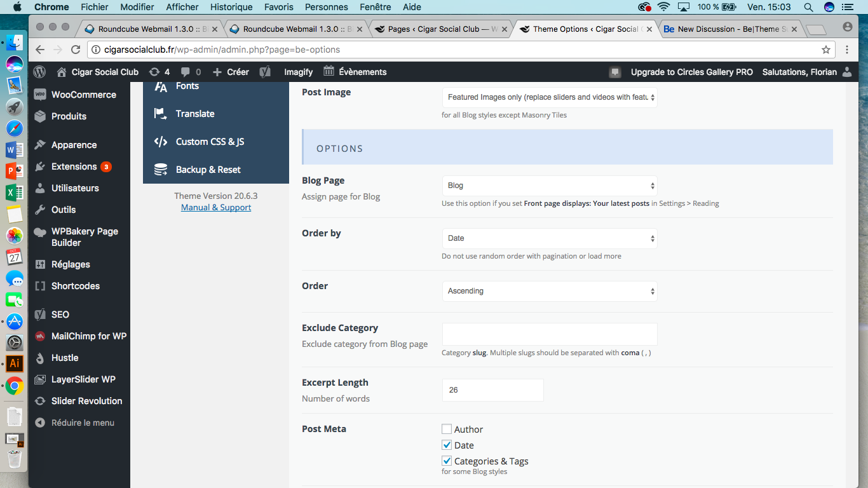Open the Créer new content button
Image resolution: width=868 pixels, height=488 pixels.
231,72
